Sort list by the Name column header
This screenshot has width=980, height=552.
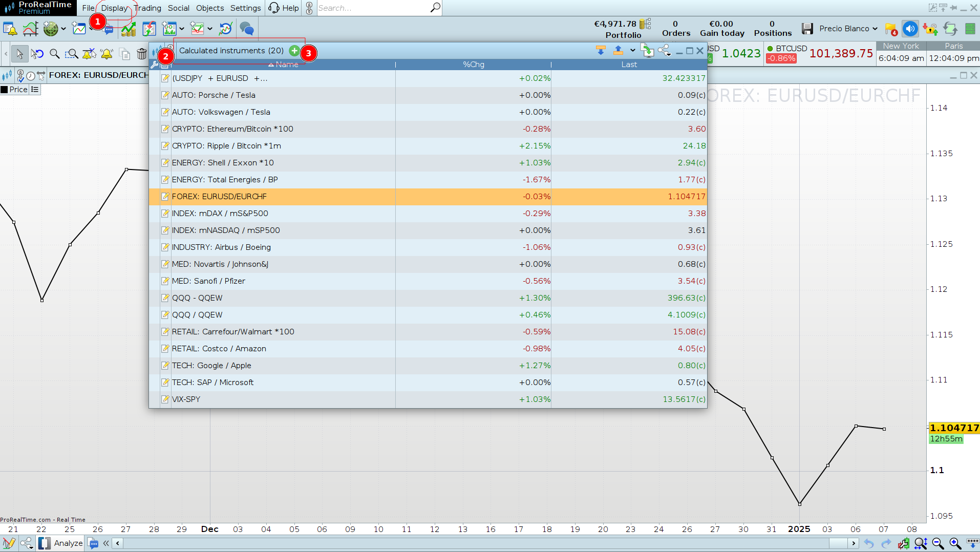283,65
